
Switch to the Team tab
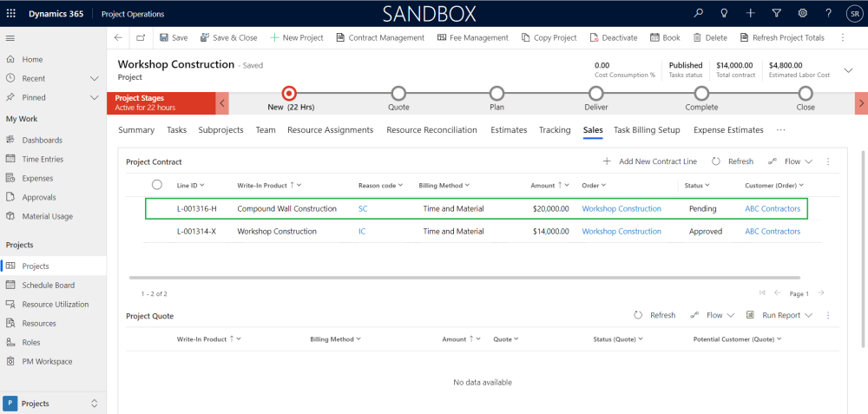266,130
